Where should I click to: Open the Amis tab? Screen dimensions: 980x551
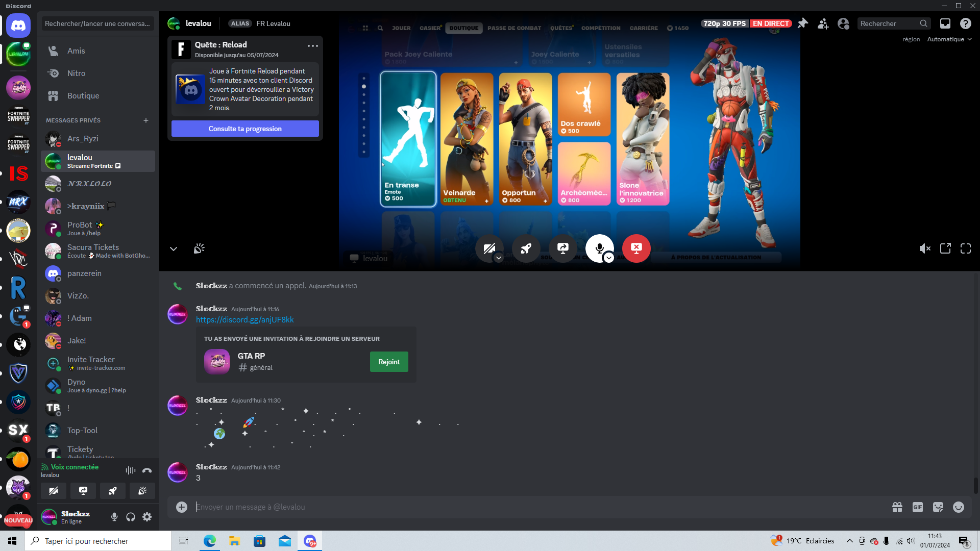coord(98,51)
